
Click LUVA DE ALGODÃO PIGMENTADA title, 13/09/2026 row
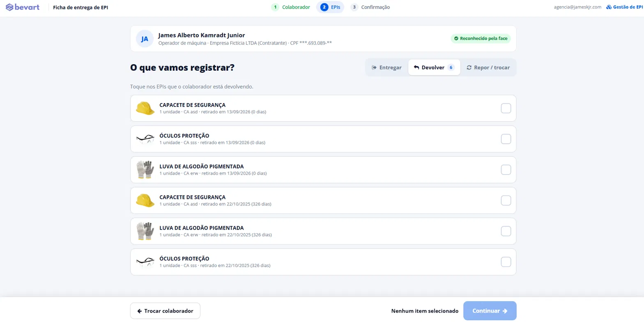point(202,166)
